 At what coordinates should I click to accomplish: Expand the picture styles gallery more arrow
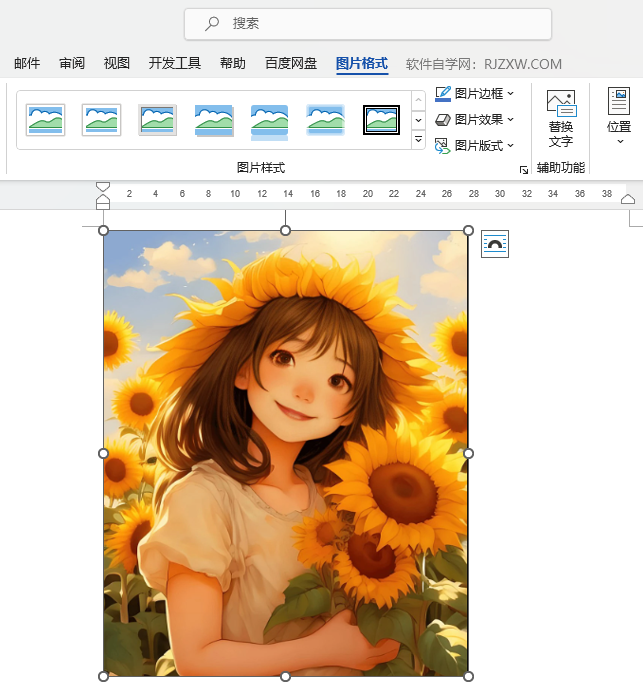point(419,140)
